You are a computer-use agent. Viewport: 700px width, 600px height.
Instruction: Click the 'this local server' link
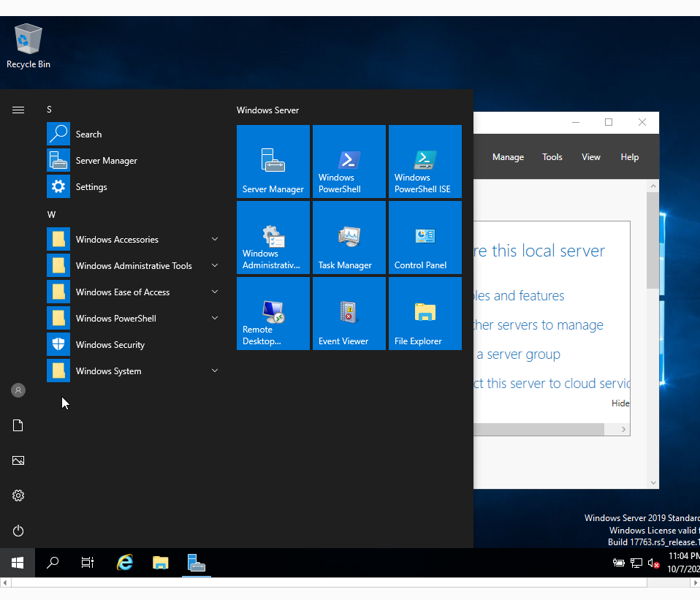539,251
